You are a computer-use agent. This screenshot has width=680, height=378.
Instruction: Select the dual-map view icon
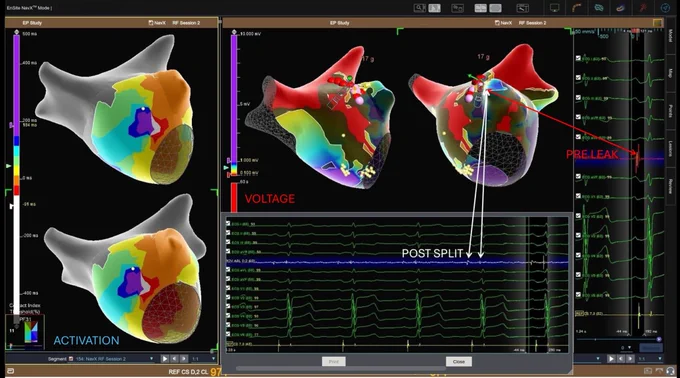[x=480, y=8]
